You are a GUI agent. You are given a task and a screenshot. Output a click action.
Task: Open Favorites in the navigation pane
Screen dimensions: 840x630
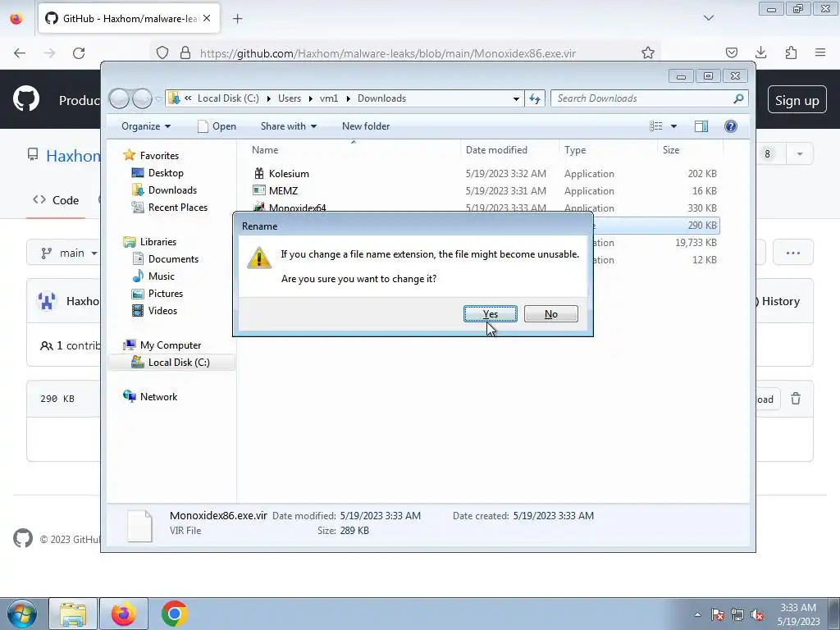click(x=159, y=155)
